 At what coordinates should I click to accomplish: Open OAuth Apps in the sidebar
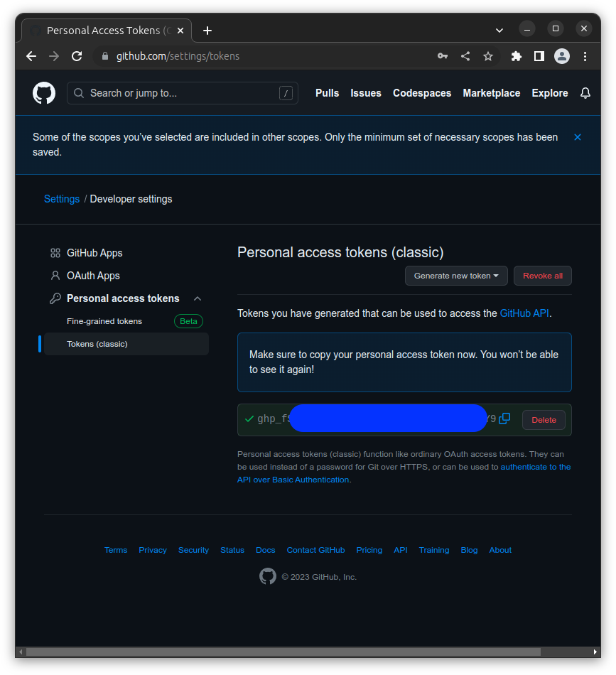[93, 276]
